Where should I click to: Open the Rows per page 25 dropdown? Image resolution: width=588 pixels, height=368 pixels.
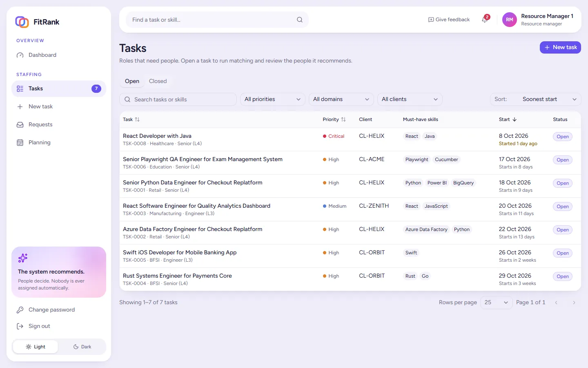pos(497,303)
